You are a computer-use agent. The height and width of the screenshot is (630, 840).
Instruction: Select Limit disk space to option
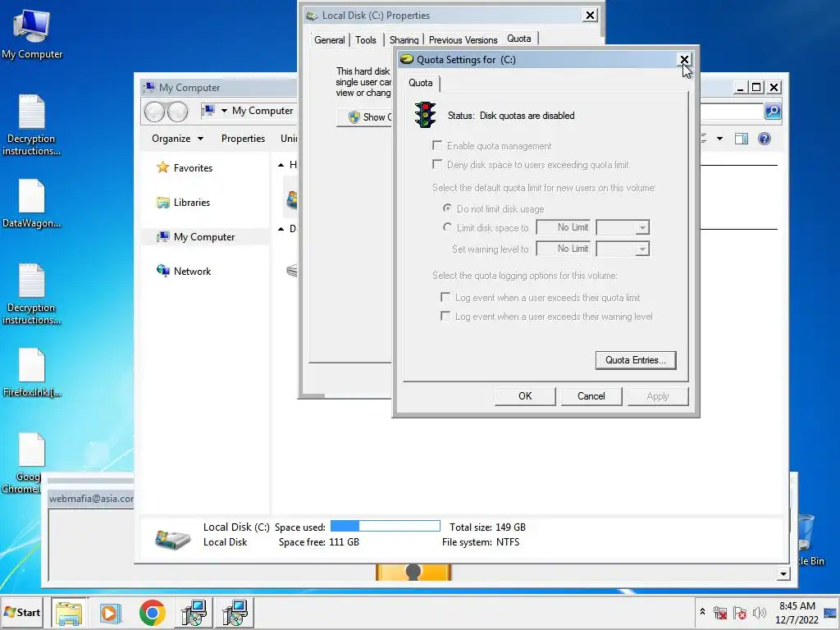coord(447,227)
